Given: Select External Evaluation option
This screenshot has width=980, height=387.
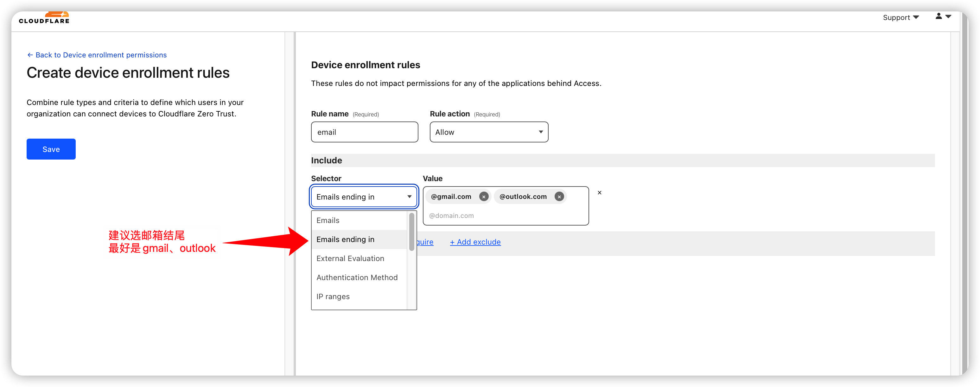Looking at the screenshot, I should pos(350,259).
